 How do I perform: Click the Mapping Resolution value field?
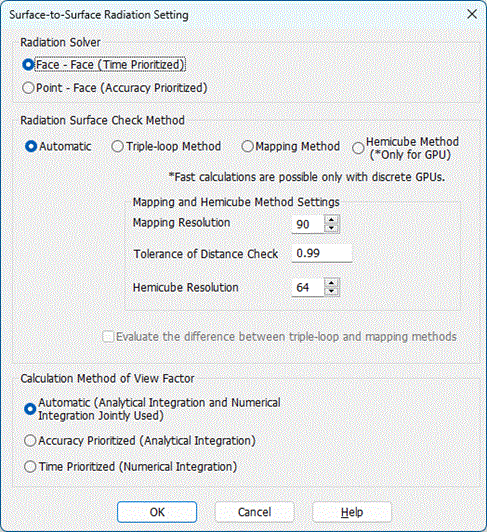308,224
